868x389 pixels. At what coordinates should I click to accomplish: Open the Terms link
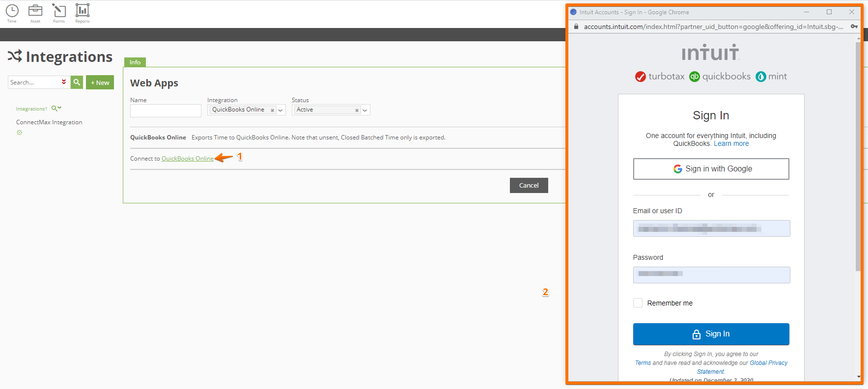pos(643,363)
